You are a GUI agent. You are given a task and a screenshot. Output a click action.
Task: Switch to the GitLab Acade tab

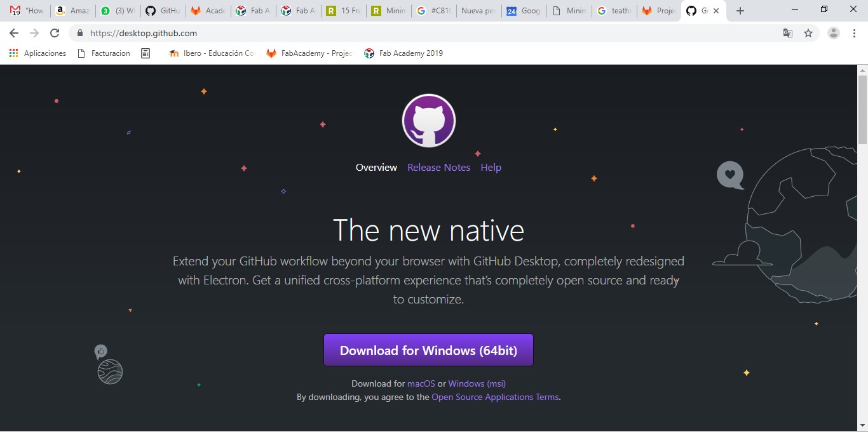point(208,11)
